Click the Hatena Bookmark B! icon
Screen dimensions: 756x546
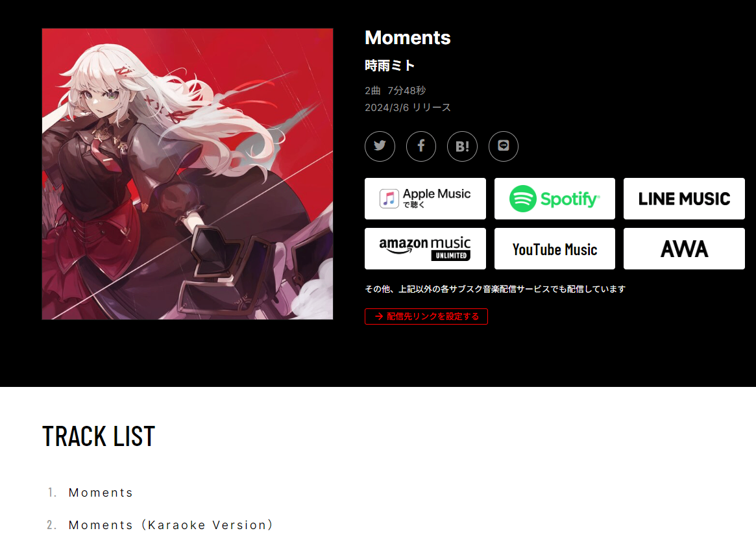(x=463, y=146)
